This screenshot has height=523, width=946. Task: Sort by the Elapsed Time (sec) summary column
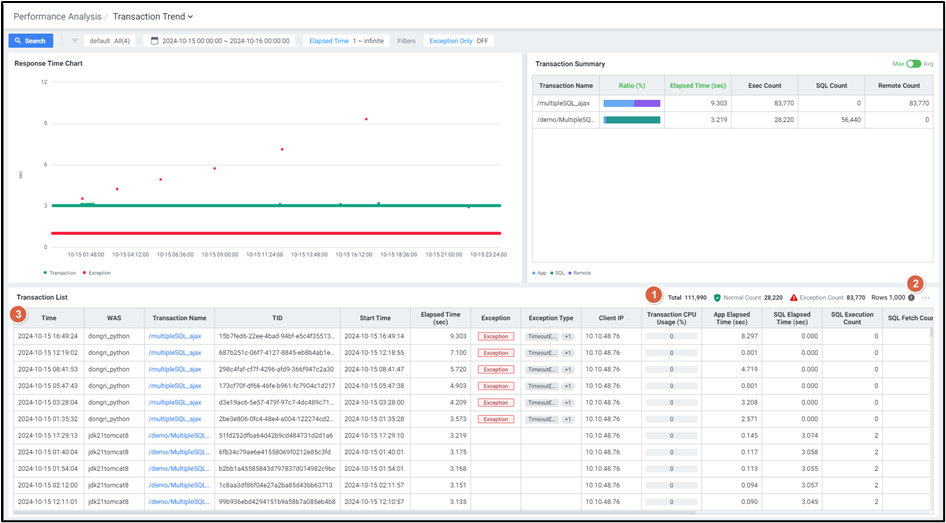click(x=695, y=86)
